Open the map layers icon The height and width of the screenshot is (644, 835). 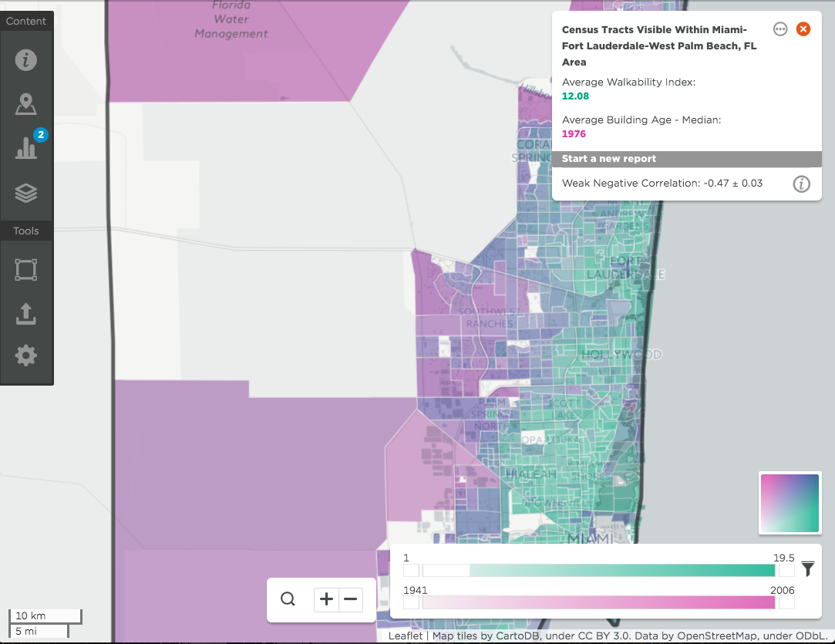pyautogui.click(x=25, y=193)
